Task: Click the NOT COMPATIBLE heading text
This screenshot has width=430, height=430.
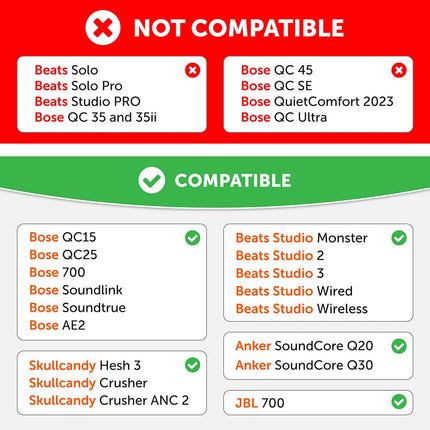Action: 239,28
